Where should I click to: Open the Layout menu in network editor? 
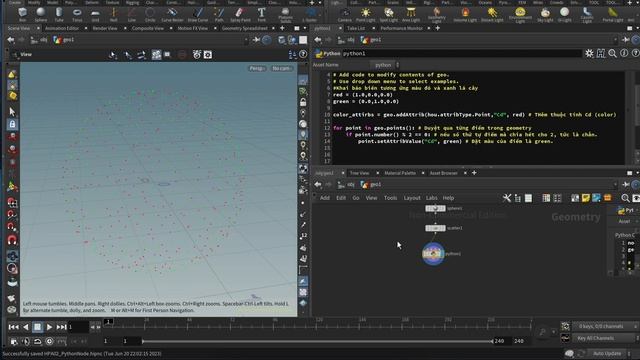click(411, 198)
